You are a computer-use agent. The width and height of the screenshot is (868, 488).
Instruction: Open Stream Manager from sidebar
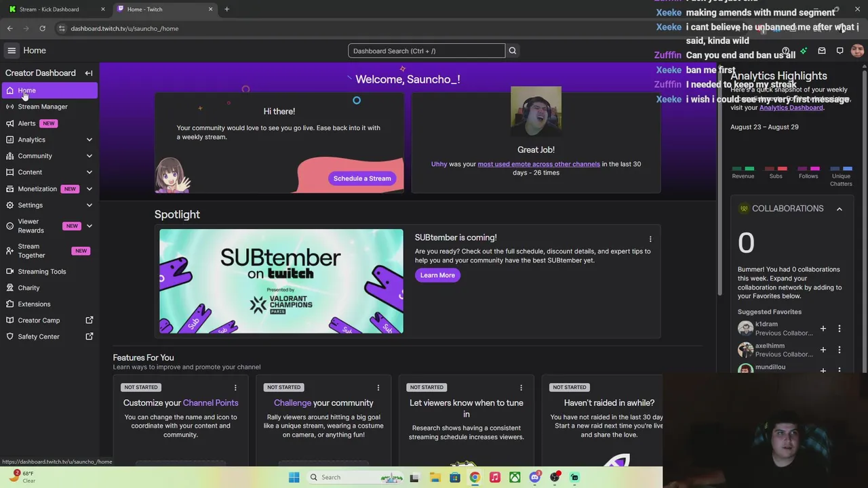pyautogui.click(x=49, y=106)
